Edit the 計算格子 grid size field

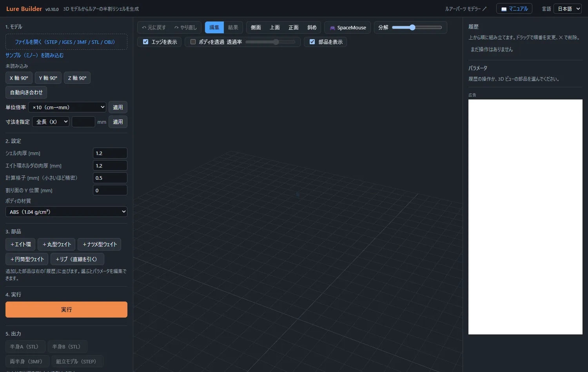[110, 178]
